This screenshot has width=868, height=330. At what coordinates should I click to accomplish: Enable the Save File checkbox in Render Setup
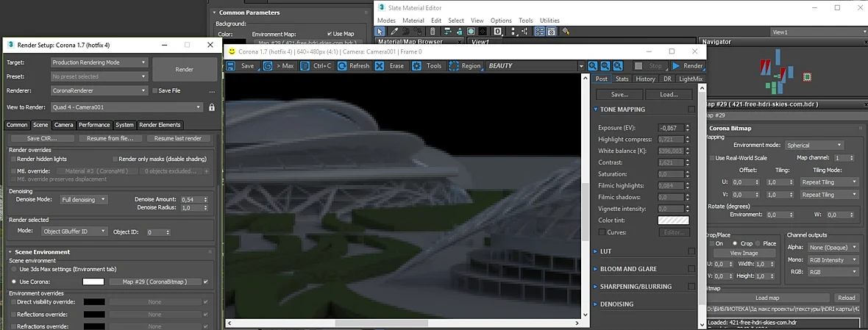coord(155,90)
